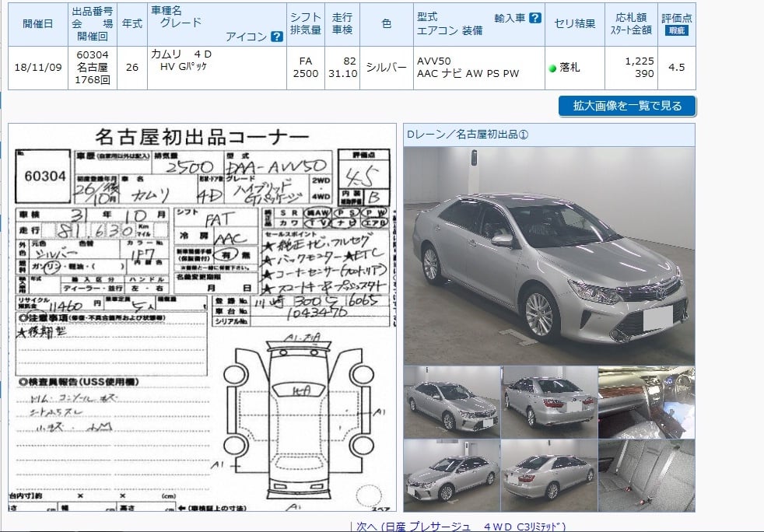The height and width of the screenshot is (532, 764).
Task: Open the rear-view thumbnail with red taillights in first row
Action: coord(549,402)
